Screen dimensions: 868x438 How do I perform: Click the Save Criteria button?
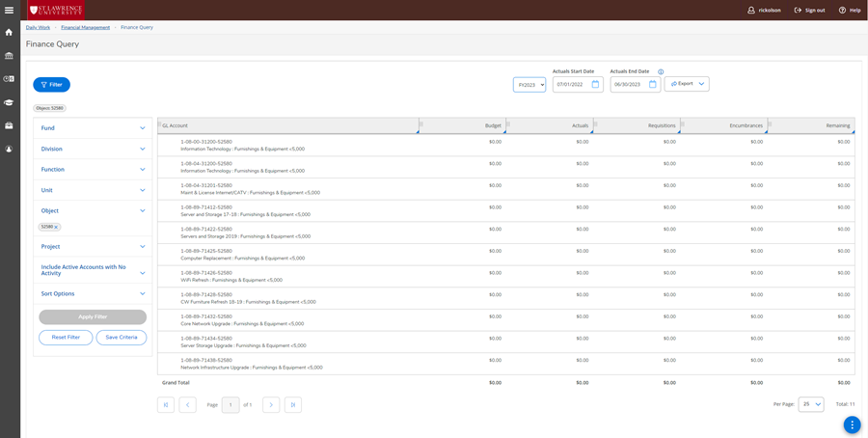click(122, 337)
